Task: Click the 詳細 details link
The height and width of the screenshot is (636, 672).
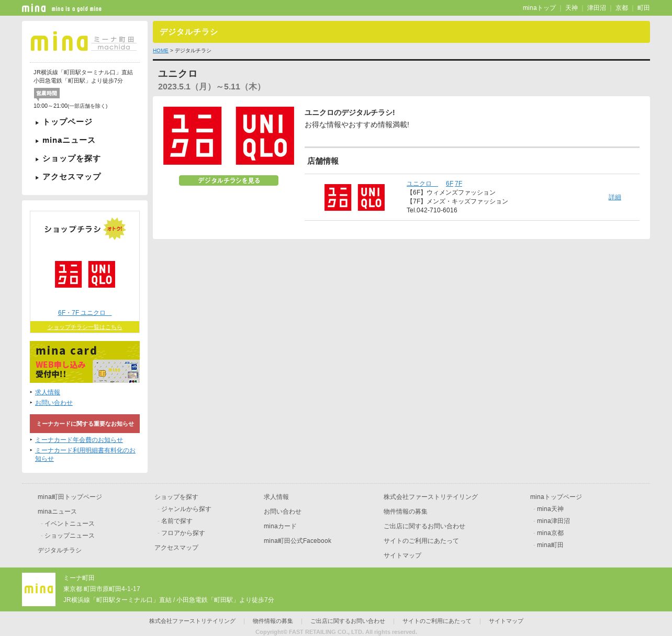Action: (615, 197)
